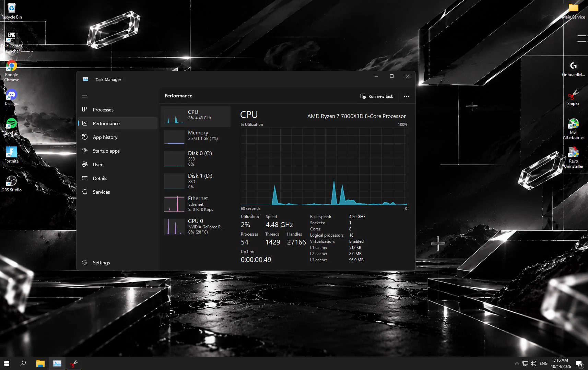Expand the system tray hidden icons chevron

point(517,363)
